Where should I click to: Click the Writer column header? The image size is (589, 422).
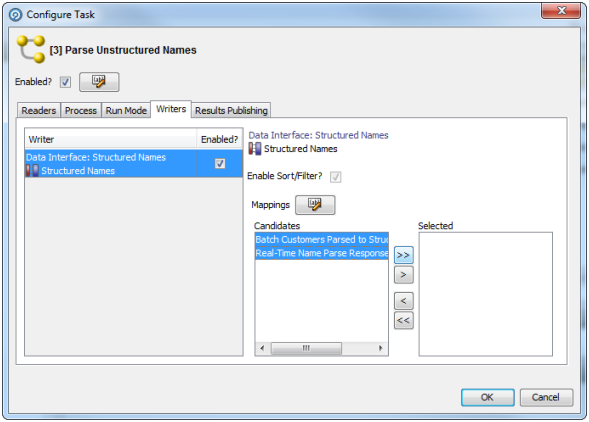point(111,139)
